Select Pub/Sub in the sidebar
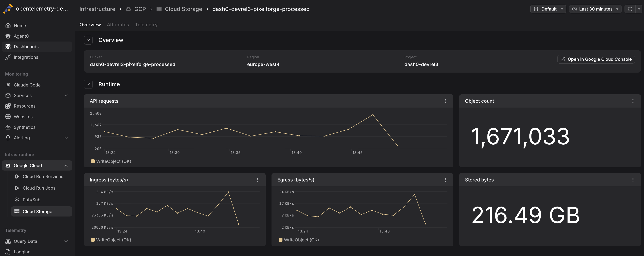Screen dimensions: 644x256 click(x=42, y=200)
